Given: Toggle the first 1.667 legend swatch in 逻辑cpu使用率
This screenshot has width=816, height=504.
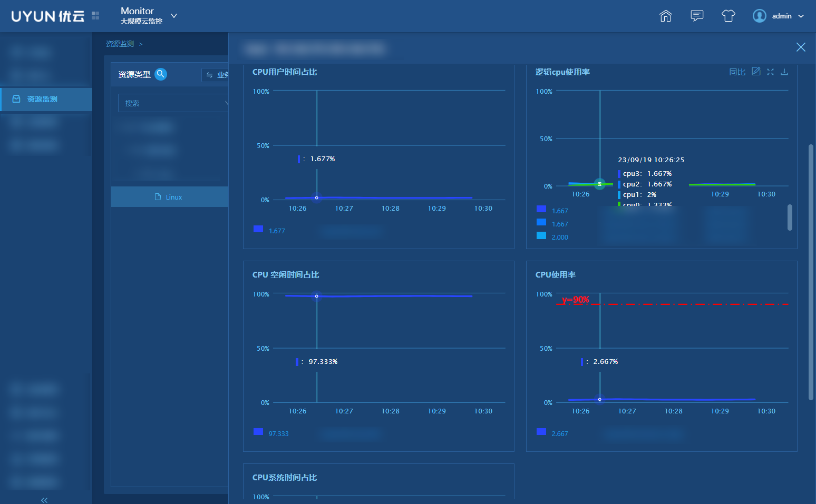Looking at the screenshot, I should point(541,209).
